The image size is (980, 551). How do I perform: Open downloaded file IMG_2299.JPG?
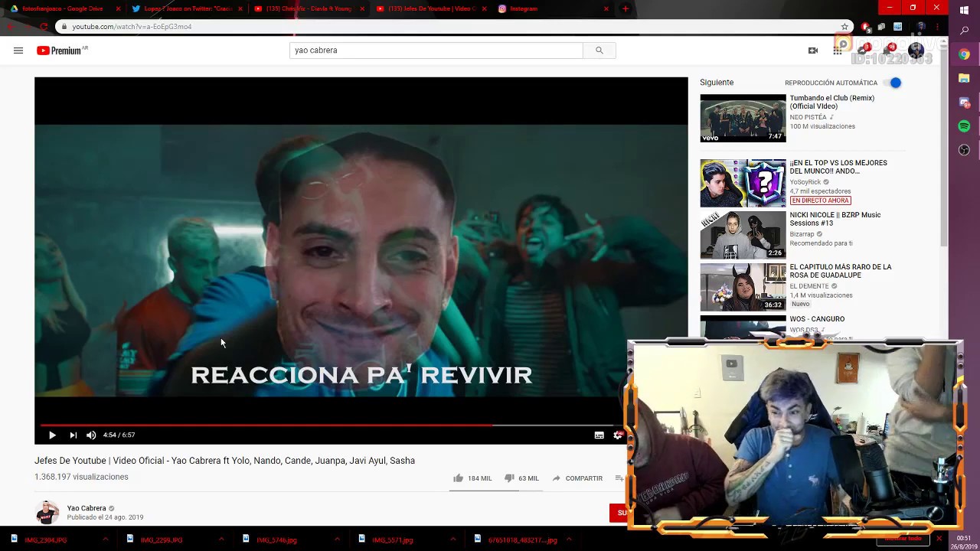[x=162, y=540]
